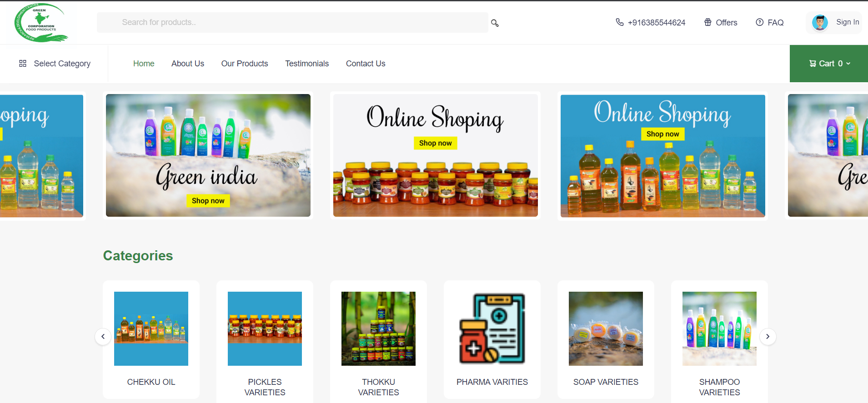Open the Thokku Varieties category image
The height and width of the screenshot is (403, 868).
378,328
